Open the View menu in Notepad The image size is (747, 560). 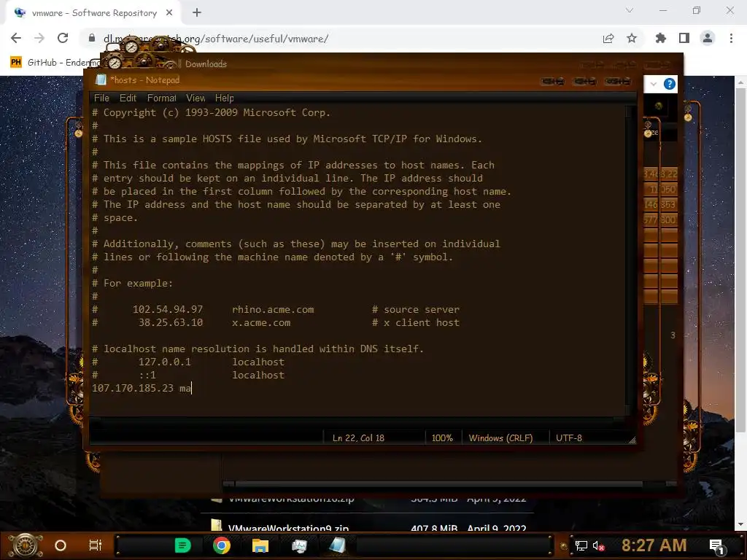[196, 98]
